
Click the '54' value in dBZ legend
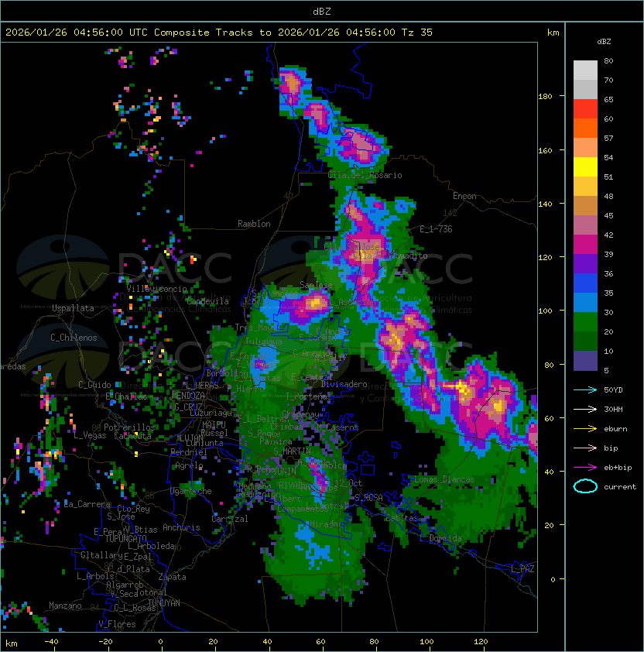[x=608, y=158]
